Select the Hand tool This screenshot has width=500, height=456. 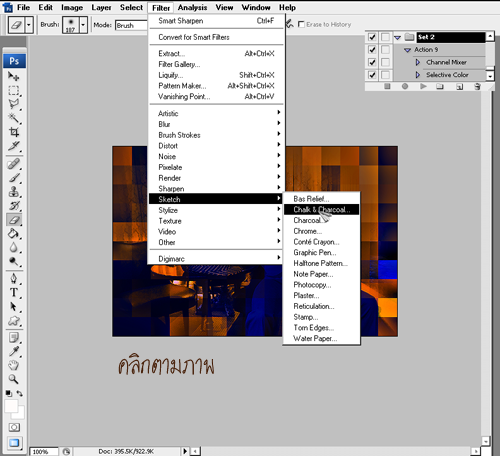[x=14, y=365]
